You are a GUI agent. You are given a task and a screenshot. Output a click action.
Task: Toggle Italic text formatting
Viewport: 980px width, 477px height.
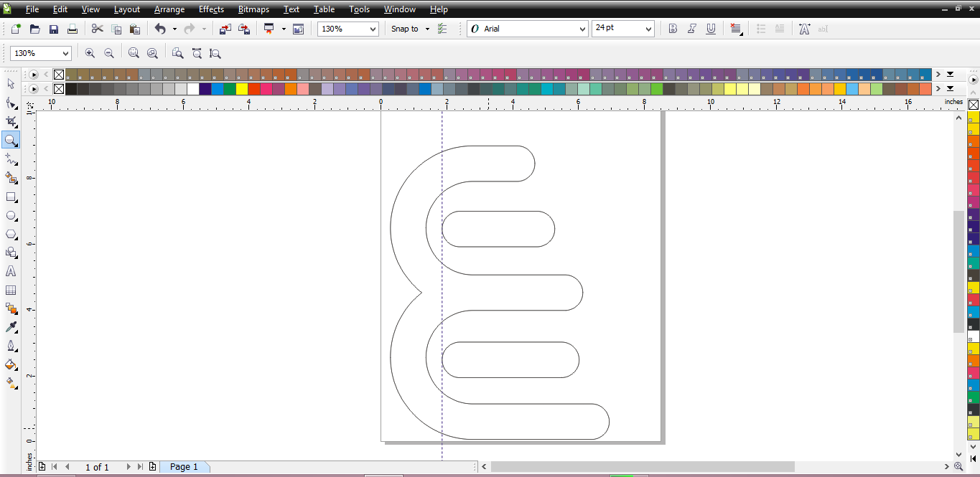click(691, 29)
